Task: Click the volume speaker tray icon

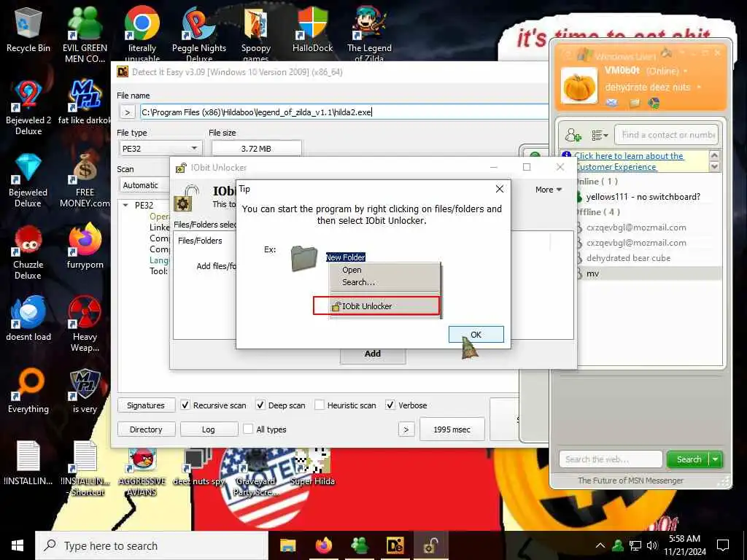Action: tap(652, 545)
